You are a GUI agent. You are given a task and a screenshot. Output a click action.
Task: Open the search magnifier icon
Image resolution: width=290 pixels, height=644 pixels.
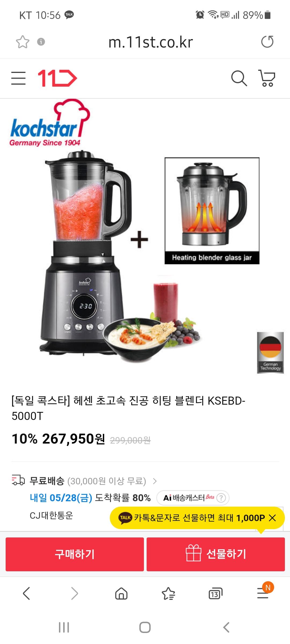click(239, 78)
